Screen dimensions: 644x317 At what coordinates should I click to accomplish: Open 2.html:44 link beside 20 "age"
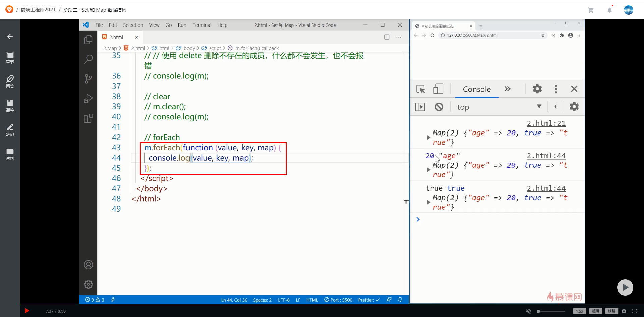click(x=546, y=156)
